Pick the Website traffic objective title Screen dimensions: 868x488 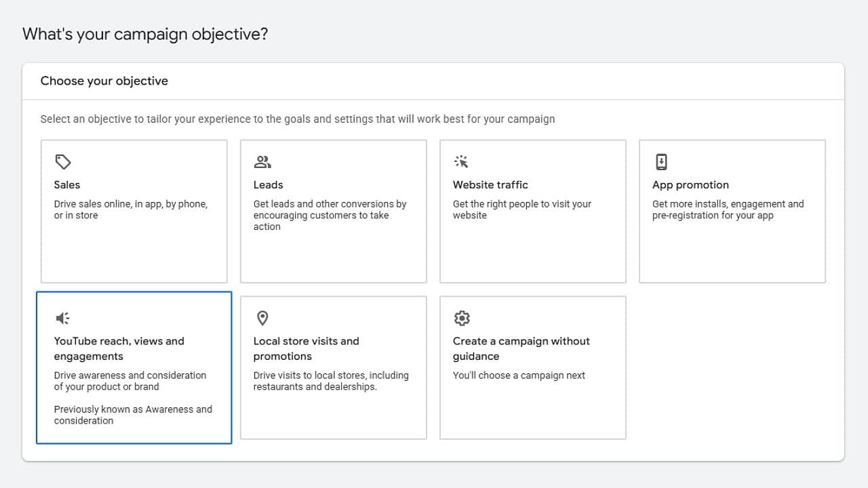point(490,185)
